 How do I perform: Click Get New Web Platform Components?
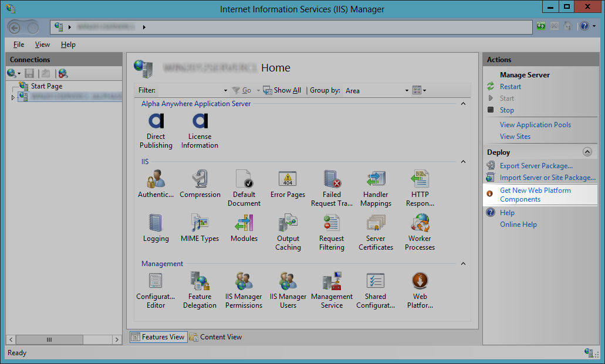pyautogui.click(x=535, y=195)
